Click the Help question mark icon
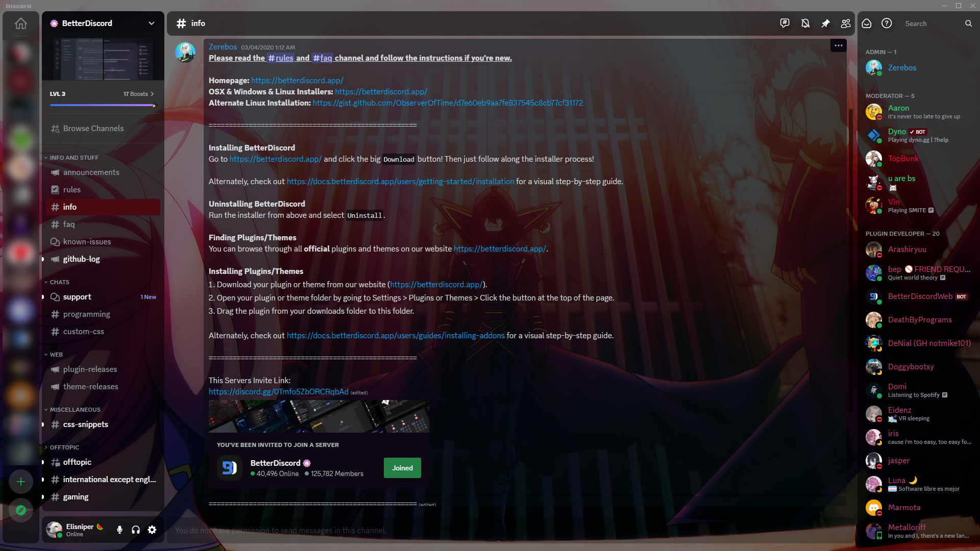Image resolution: width=980 pixels, height=551 pixels. click(x=887, y=23)
